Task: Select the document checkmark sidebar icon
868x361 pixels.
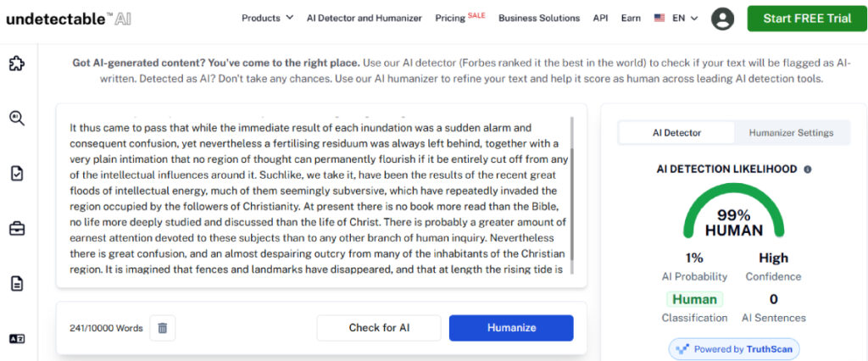Action: pos(16,173)
